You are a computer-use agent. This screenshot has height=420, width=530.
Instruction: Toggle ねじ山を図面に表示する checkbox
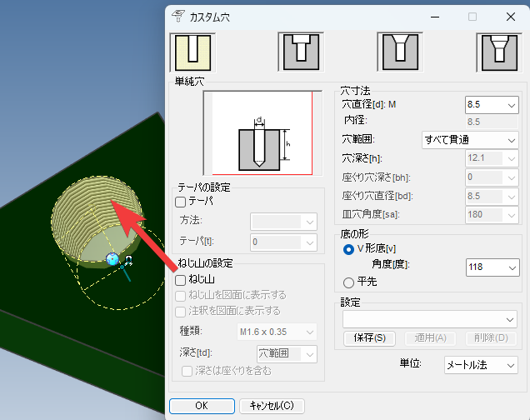181,296
